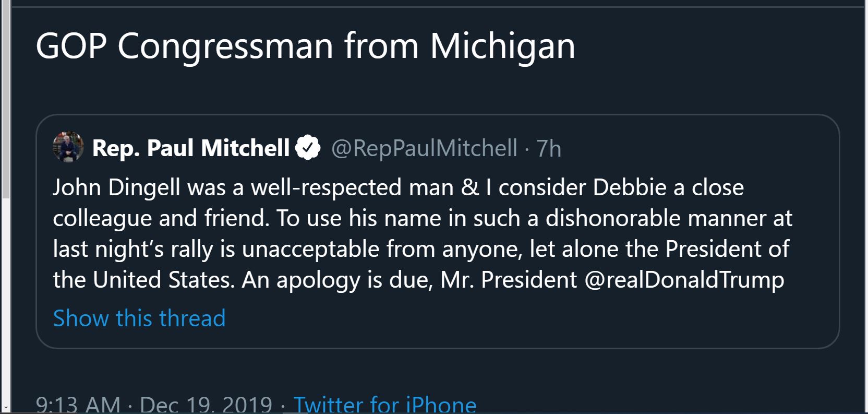Screen dimensions: 868x414
Task: Open the Twitter for iPhone source link
Action: (x=385, y=405)
